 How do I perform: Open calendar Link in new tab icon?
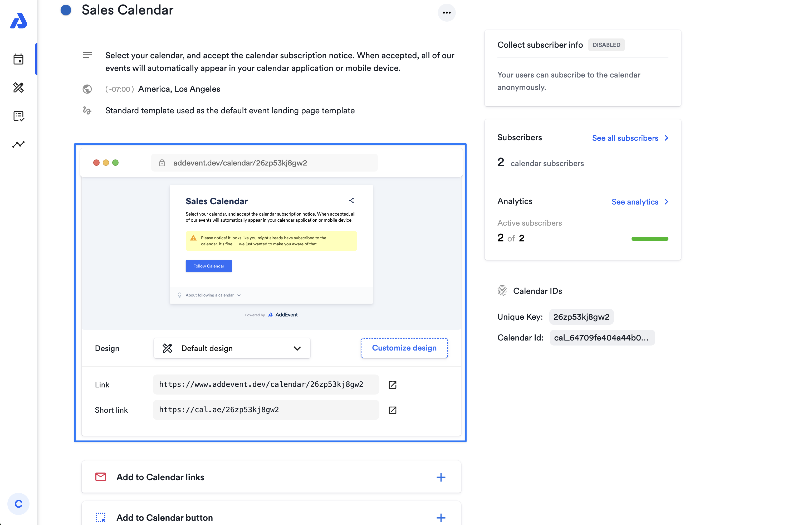[x=392, y=385]
